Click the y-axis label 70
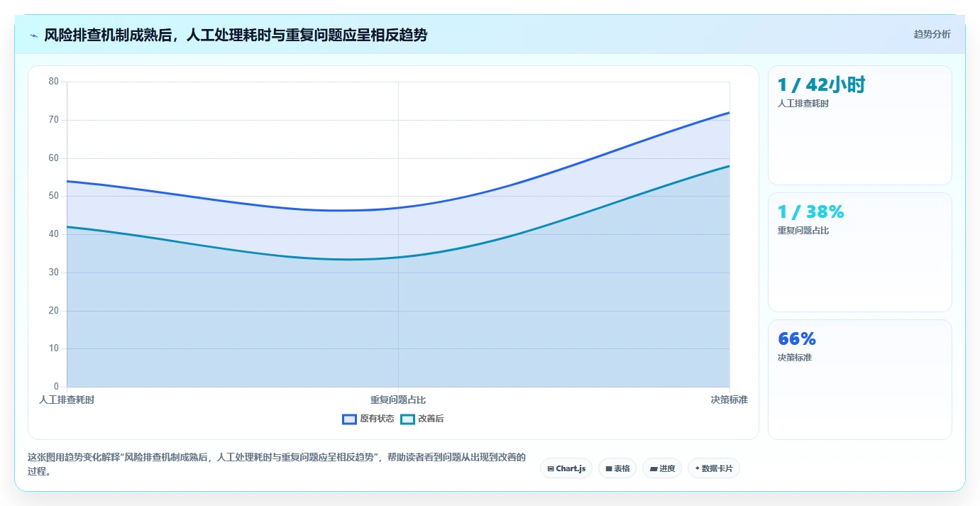Viewport: 980px width, 506px height. [54, 120]
